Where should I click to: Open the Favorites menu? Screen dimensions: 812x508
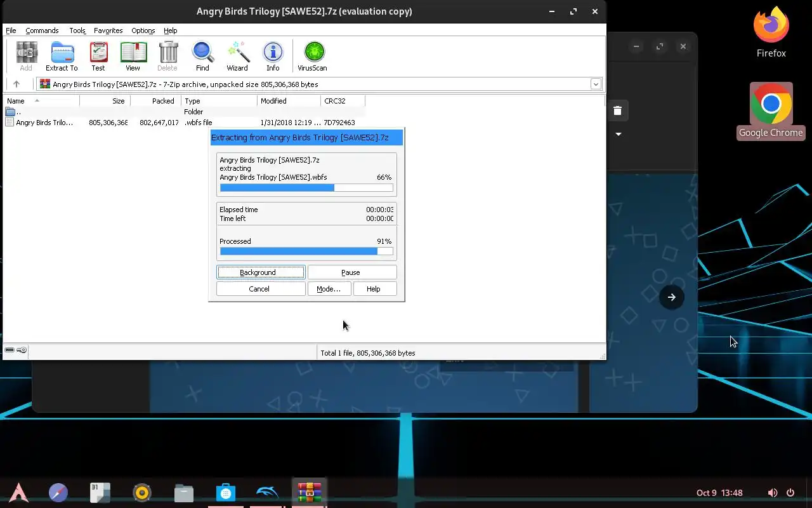pos(108,30)
